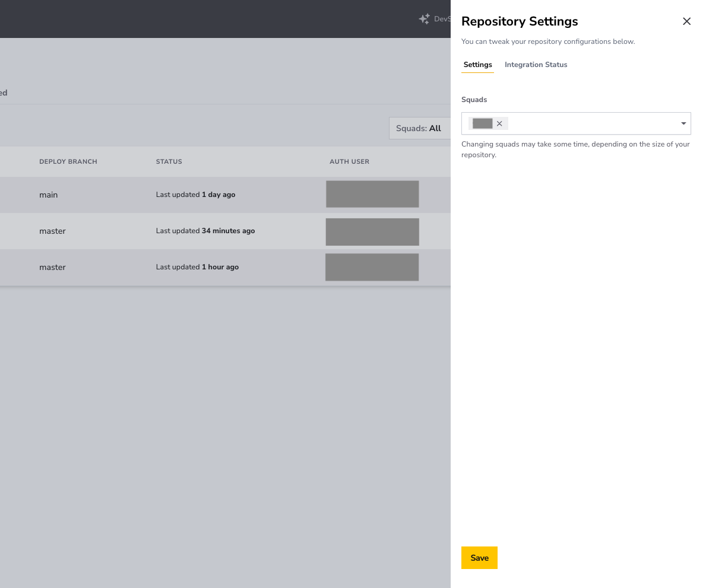Viewport: 706px width, 588px height.
Task: Remove the selected squad tag
Action: click(x=499, y=124)
